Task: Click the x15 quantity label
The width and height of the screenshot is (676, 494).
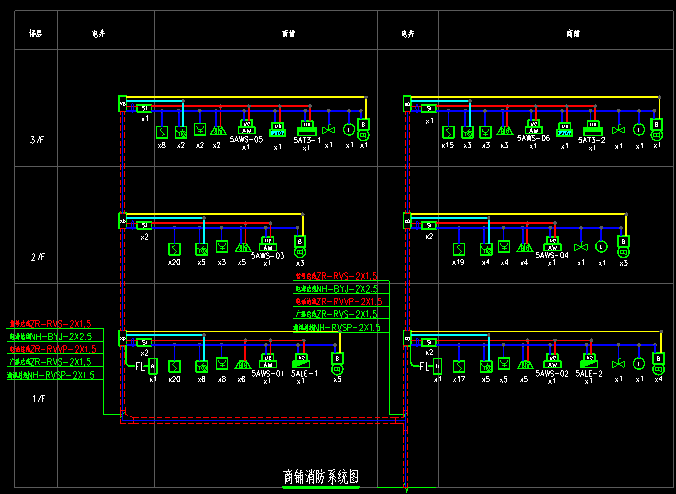Action: coord(448,146)
